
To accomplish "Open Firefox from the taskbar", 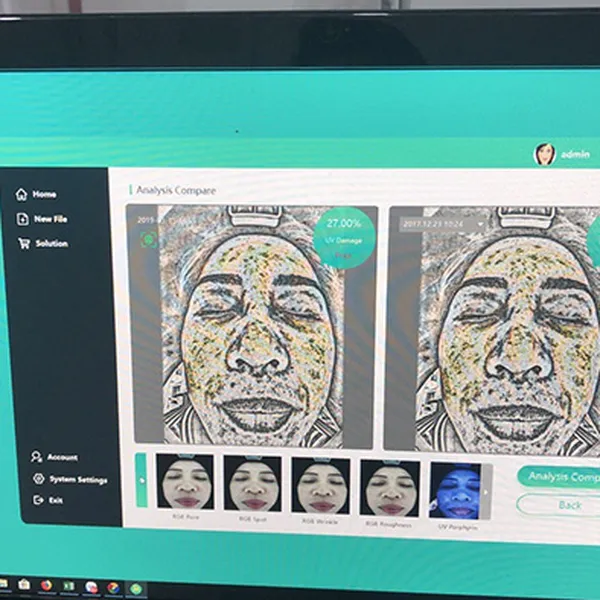I will pyautogui.click(x=46, y=586).
